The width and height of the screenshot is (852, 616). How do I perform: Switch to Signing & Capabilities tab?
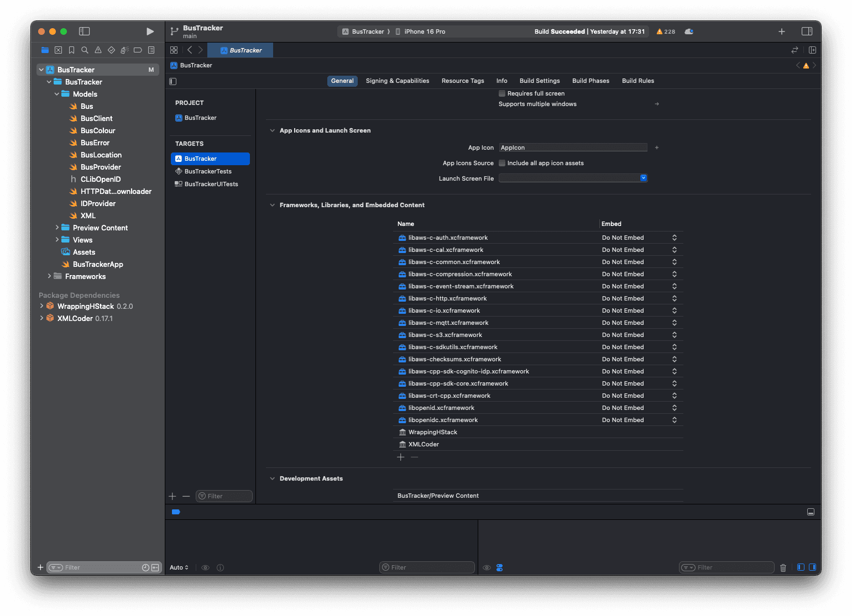(398, 81)
